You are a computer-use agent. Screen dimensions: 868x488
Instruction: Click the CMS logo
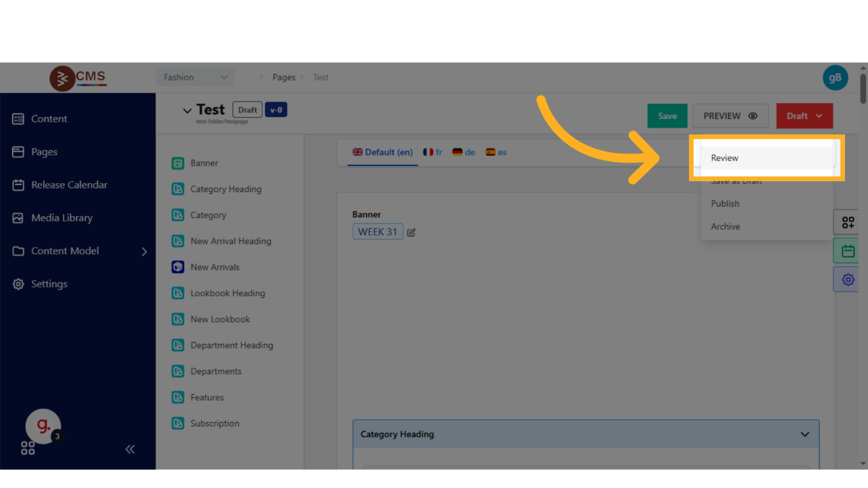coord(78,78)
